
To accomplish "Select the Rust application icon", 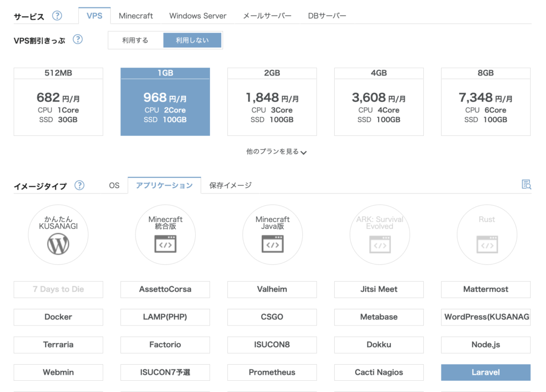I will pyautogui.click(x=487, y=234).
